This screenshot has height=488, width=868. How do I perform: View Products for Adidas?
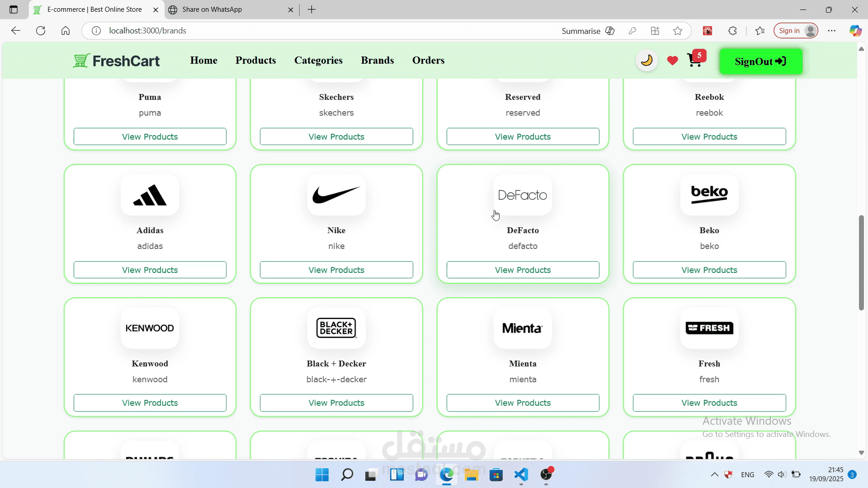(x=150, y=270)
